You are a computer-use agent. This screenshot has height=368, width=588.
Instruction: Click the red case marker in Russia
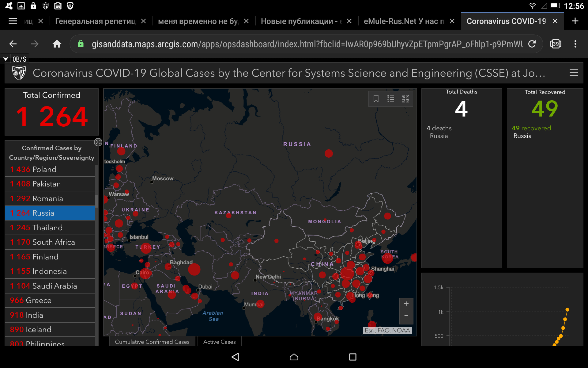[x=329, y=153]
